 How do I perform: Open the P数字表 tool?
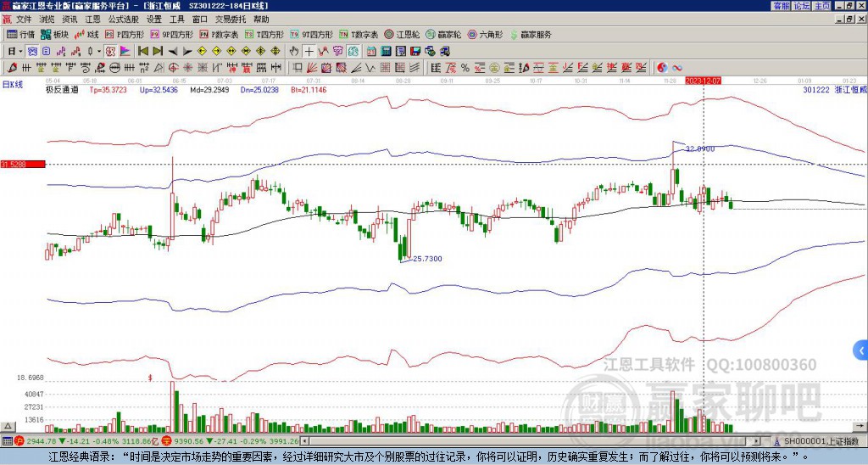(220, 34)
